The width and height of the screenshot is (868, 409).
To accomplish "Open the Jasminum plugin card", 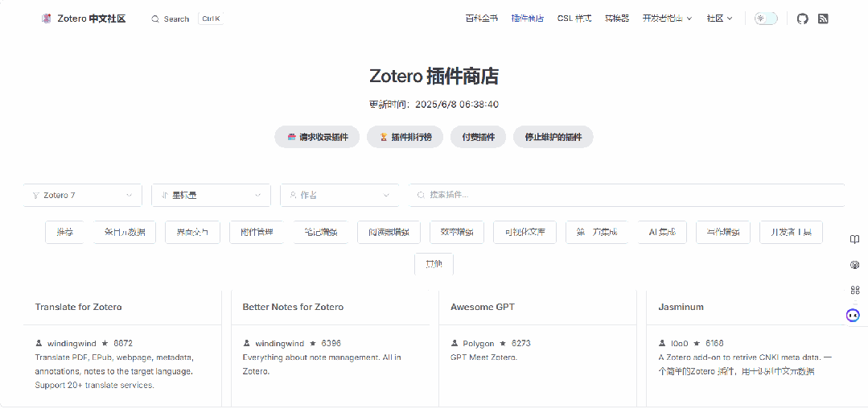I will coord(745,349).
